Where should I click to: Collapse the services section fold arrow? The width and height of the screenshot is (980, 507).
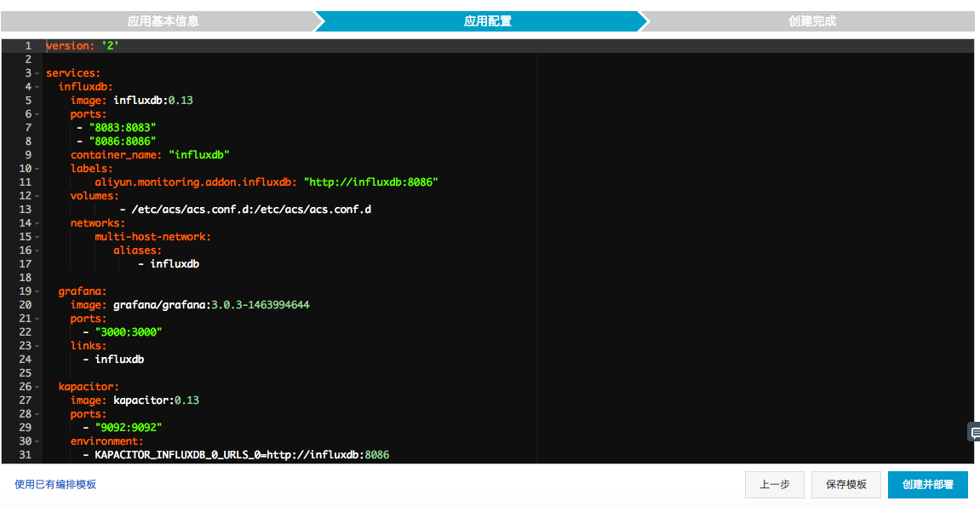tap(38, 72)
